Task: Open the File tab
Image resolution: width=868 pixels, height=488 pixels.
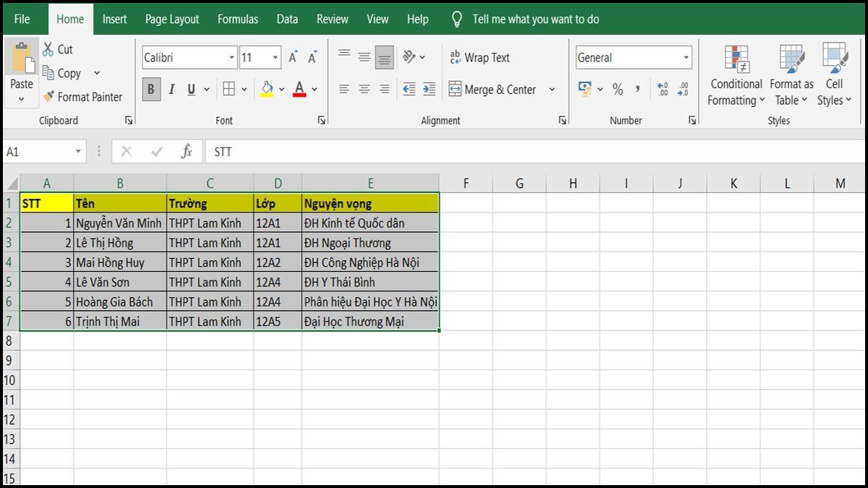Action: [x=22, y=20]
